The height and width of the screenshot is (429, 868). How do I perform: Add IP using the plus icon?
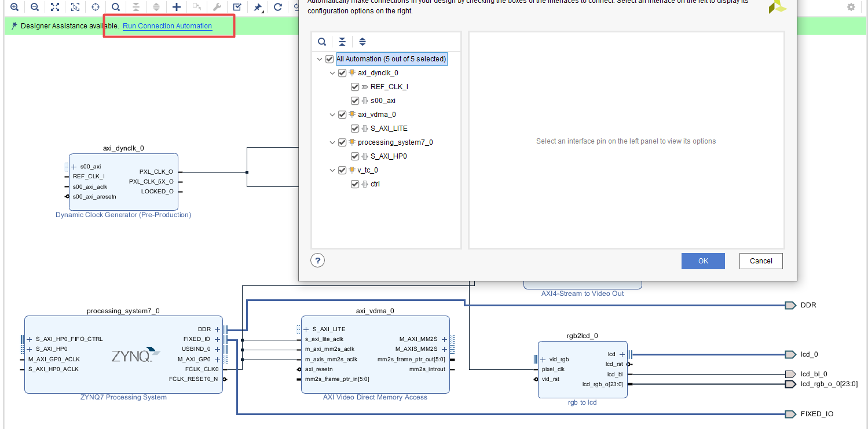pos(177,7)
